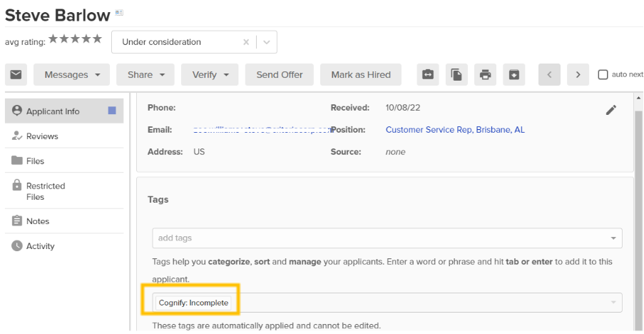
Task: Go to the next applicant arrow
Action: [578, 75]
